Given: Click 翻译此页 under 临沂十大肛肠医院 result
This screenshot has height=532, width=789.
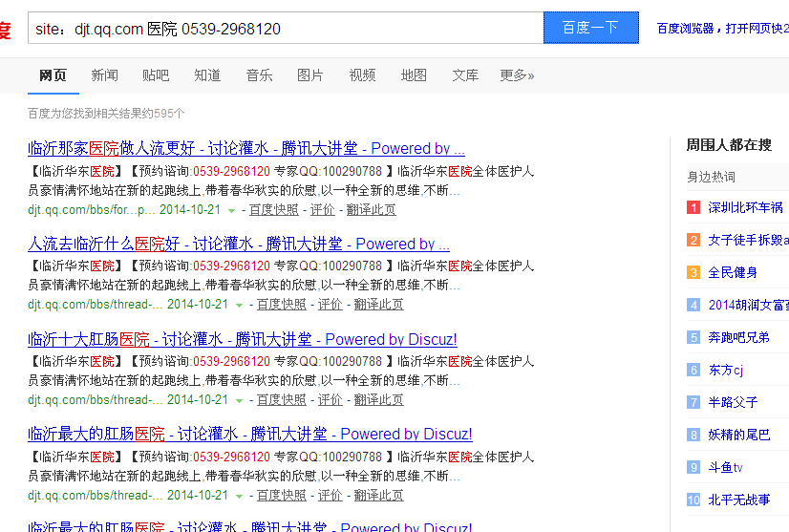Looking at the screenshot, I should tap(379, 400).
